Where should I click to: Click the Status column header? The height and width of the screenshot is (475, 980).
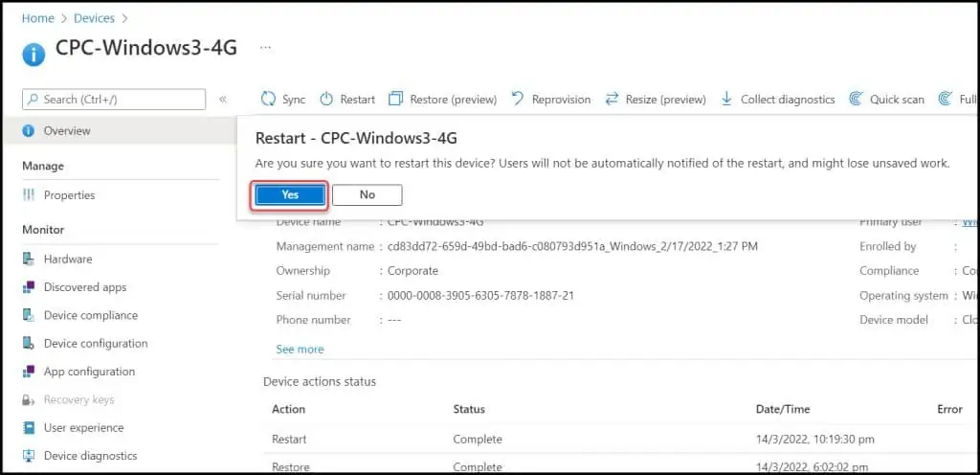coord(469,409)
